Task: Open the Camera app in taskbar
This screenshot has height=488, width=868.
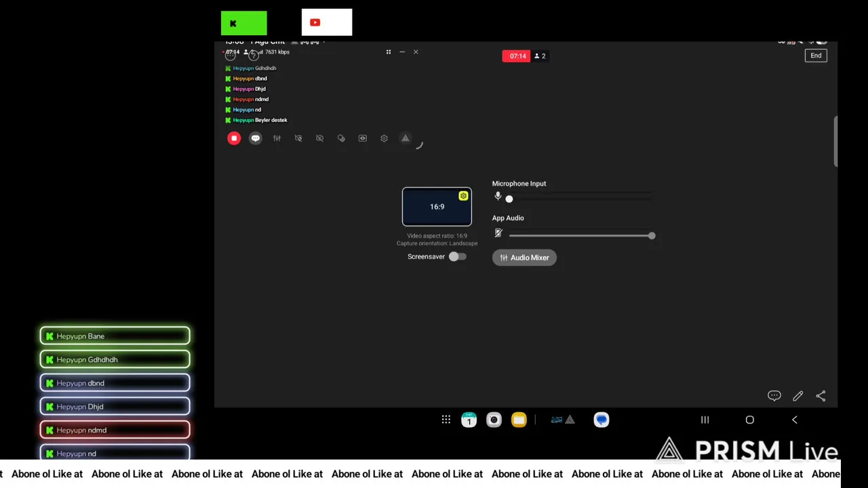Action: 494,420
